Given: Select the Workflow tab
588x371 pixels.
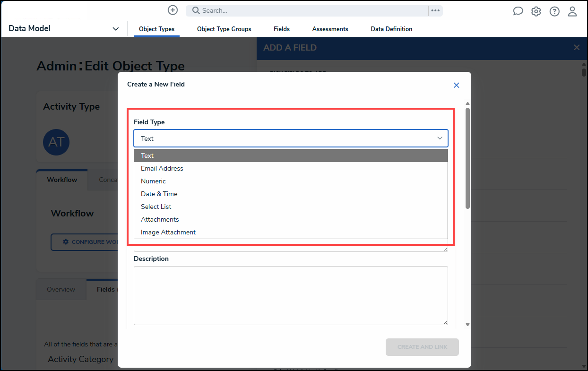Looking at the screenshot, I should [62, 180].
